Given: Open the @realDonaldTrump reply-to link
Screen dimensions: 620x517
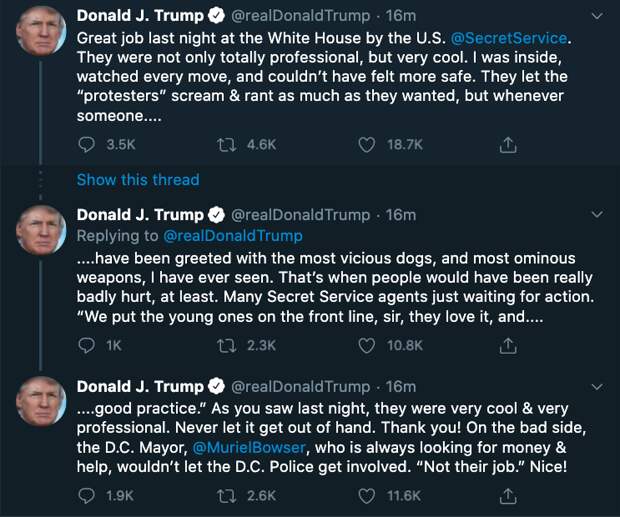Looking at the screenshot, I should [x=232, y=236].
